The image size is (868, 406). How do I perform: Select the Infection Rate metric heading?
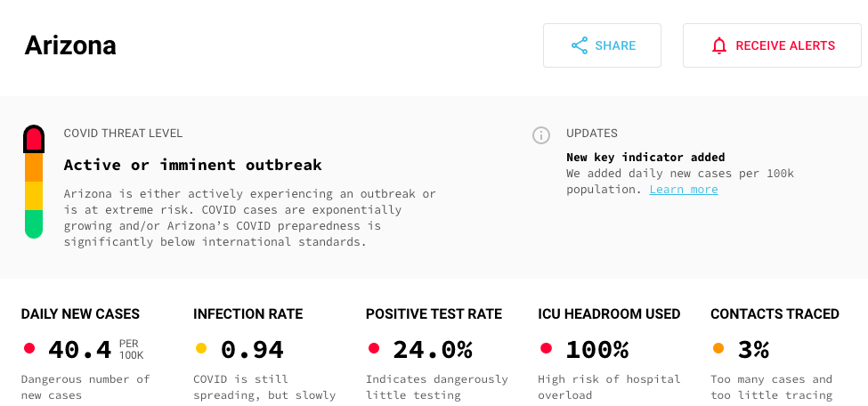tap(247, 314)
